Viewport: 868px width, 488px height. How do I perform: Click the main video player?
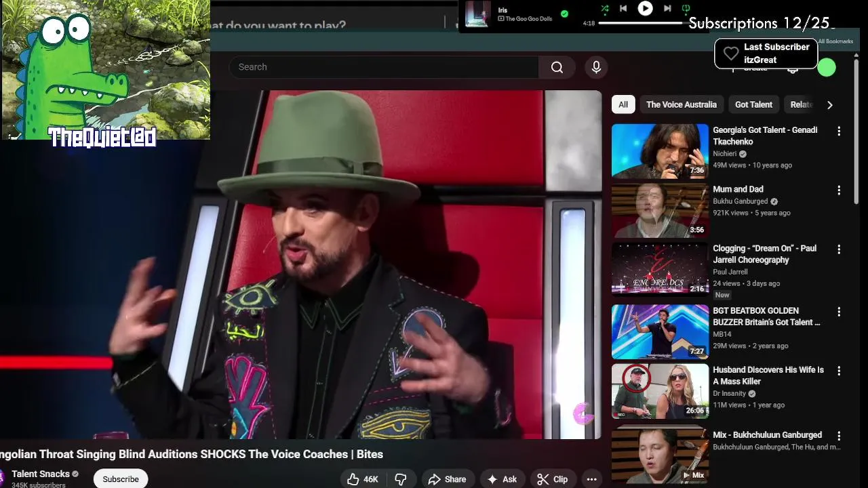(x=300, y=264)
